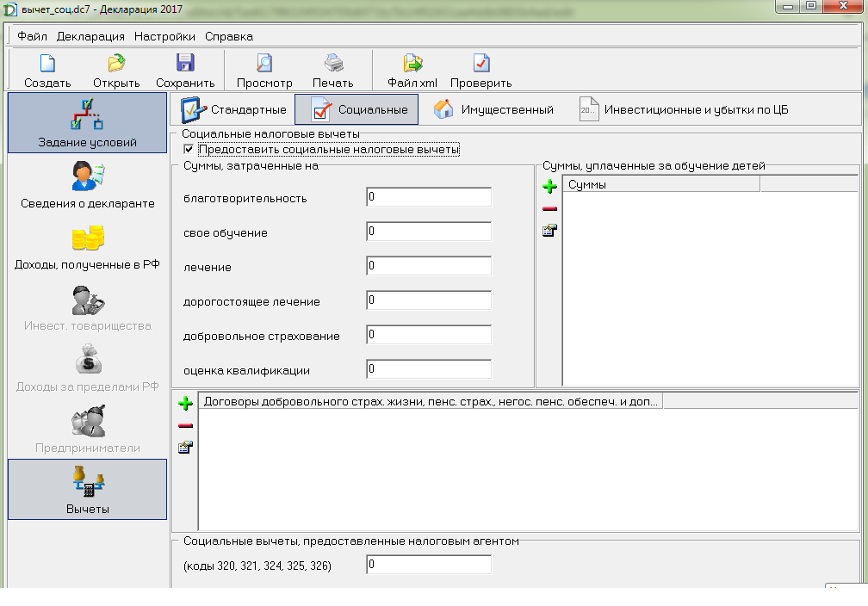Focus the благотворительность amount field

pyautogui.click(x=429, y=197)
